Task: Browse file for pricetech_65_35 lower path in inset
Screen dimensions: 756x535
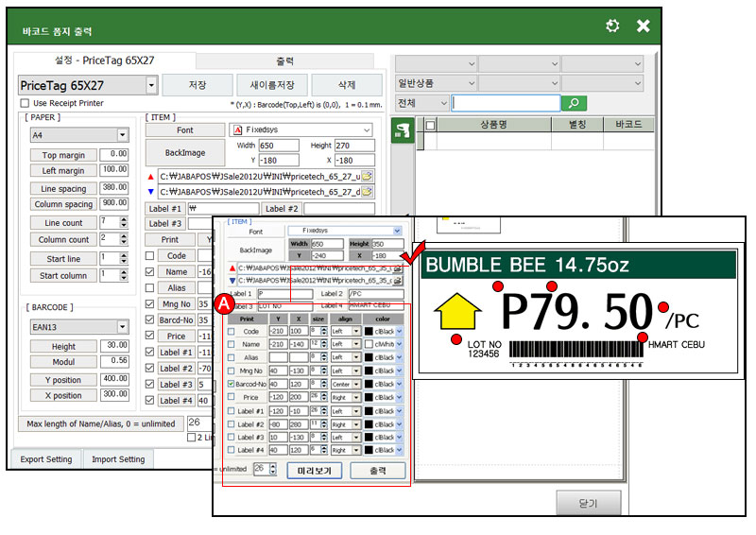Action: click(x=398, y=281)
